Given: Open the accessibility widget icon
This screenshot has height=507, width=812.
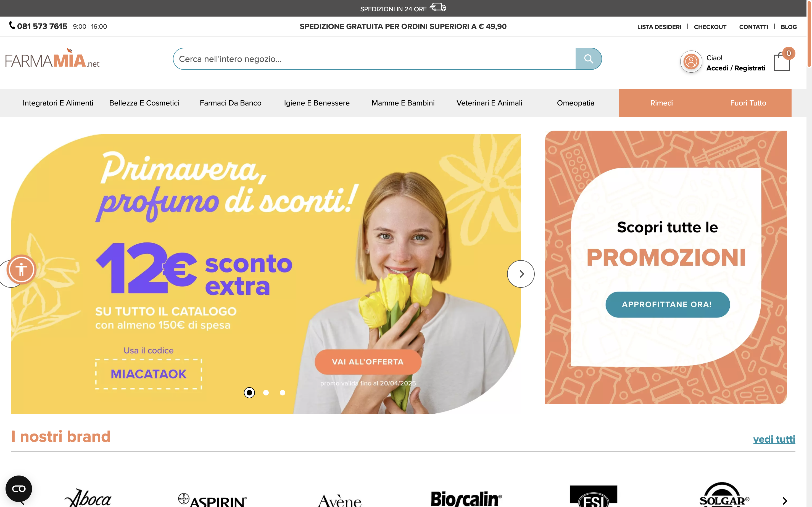Looking at the screenshot, I should [22, 269].
